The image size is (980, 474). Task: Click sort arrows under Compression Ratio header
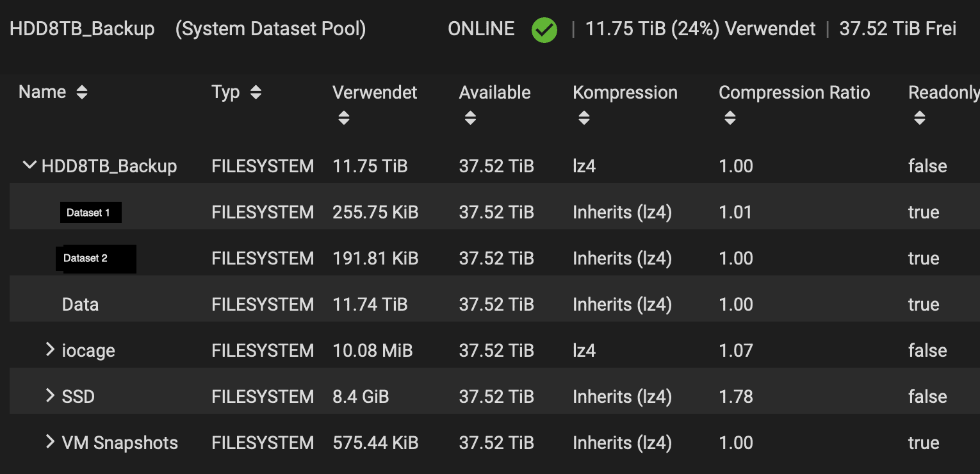pyautogui.click(x=730, y=118)
